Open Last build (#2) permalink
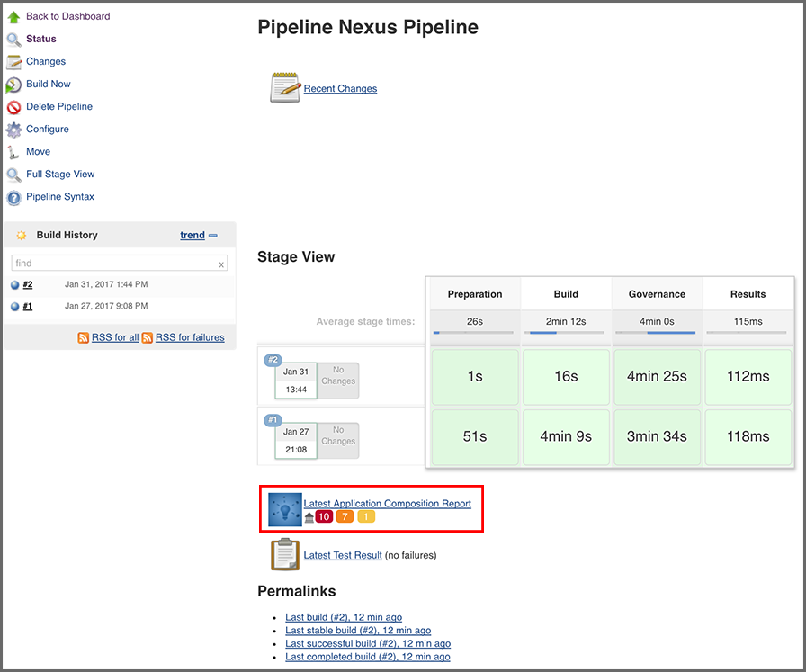 344,617
